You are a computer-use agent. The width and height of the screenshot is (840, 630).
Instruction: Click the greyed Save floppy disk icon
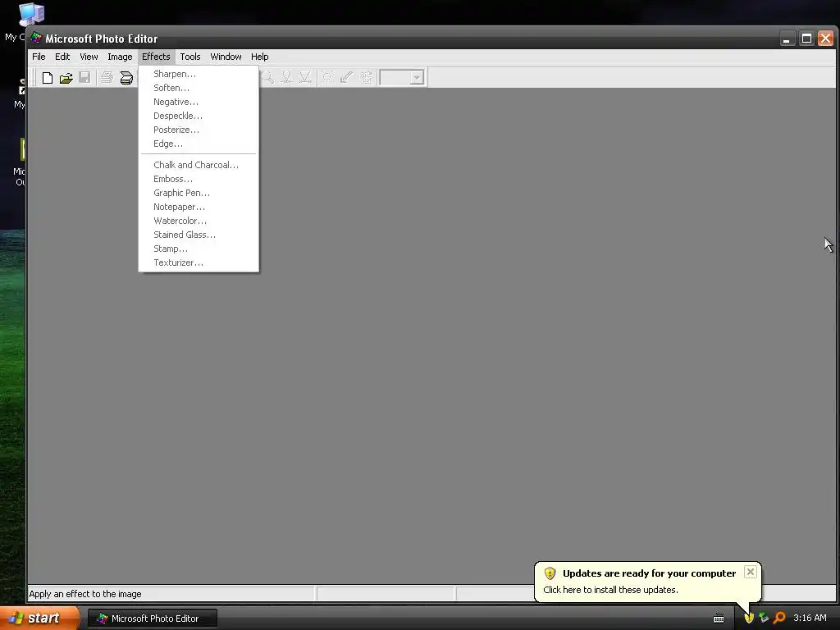tap(84, 78)
